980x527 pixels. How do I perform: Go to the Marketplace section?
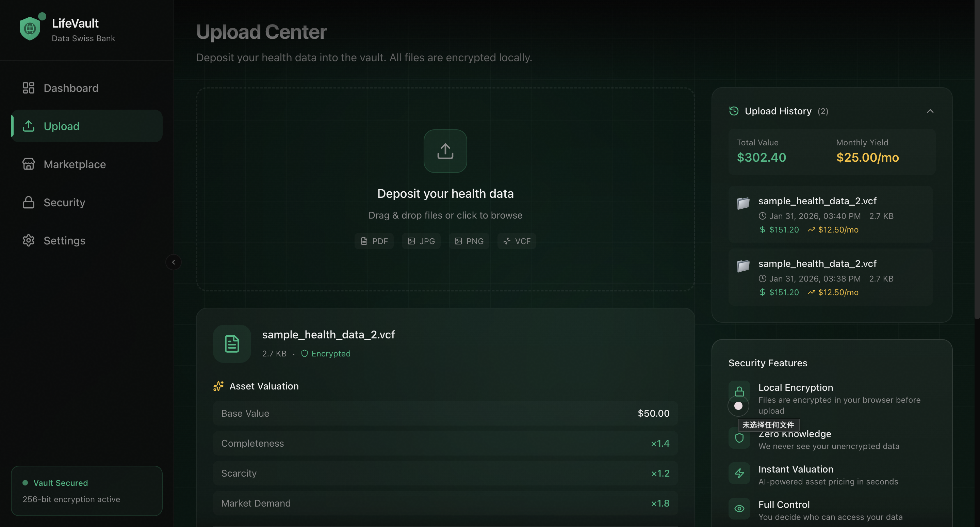(x=75, y=164)
